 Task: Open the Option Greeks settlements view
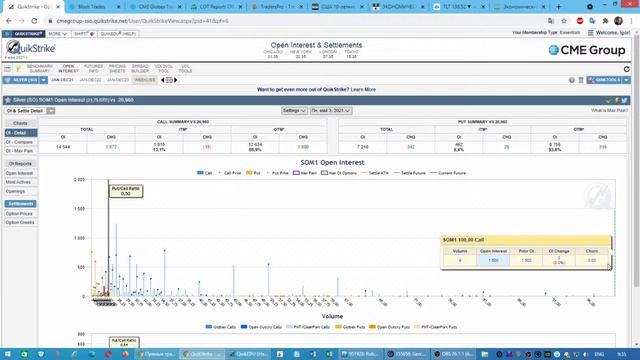point(20,222)
